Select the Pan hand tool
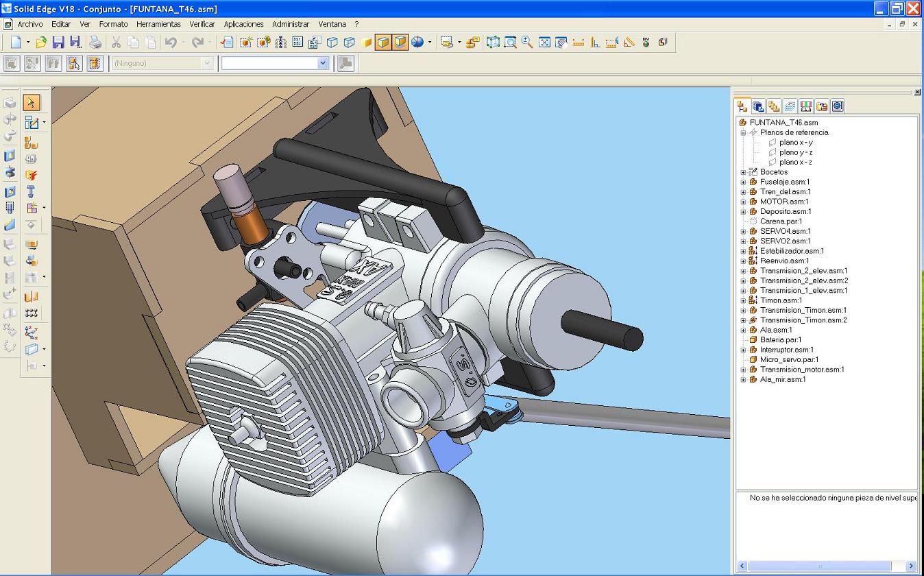 click(x=561, y=43)
